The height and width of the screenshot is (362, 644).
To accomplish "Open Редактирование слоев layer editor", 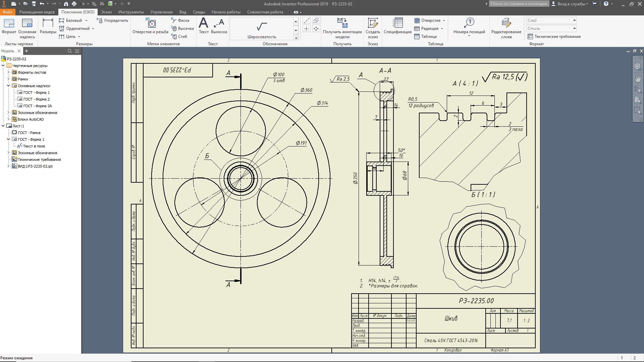I will tap(506, 23).
